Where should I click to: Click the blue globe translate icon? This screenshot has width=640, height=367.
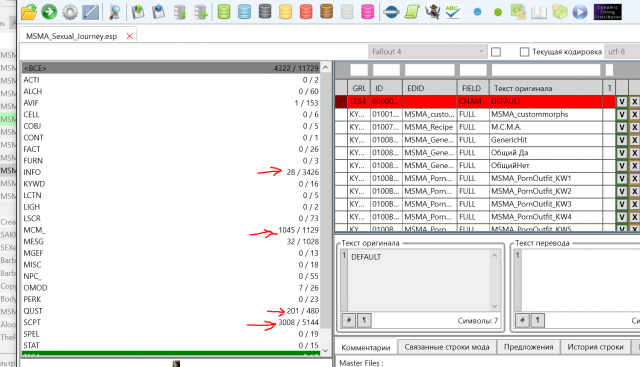tap(391, 12)
